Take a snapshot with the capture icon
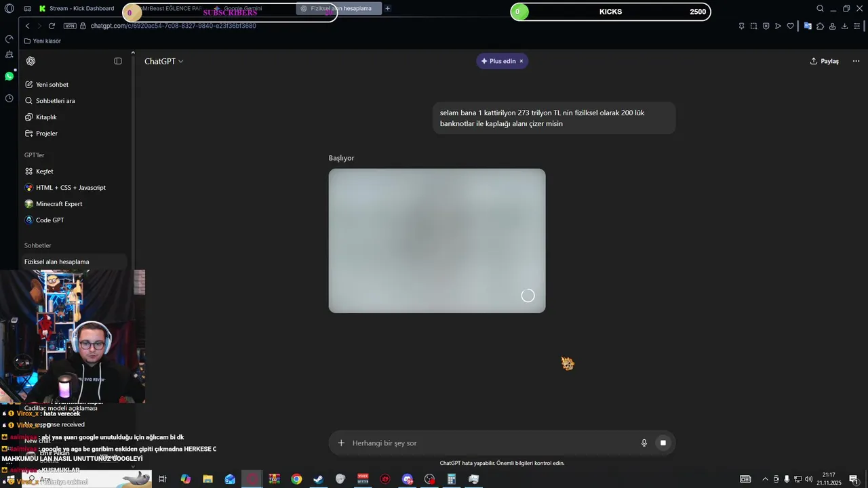This screenshot has width=868, height=488. (753, 26)
